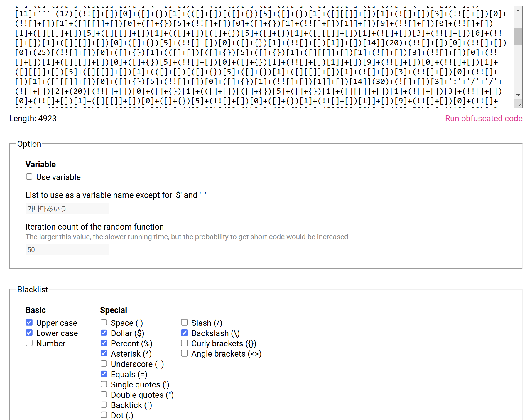Check the Underscore (_) checkbox
The image size is (532, 420).
104,363
